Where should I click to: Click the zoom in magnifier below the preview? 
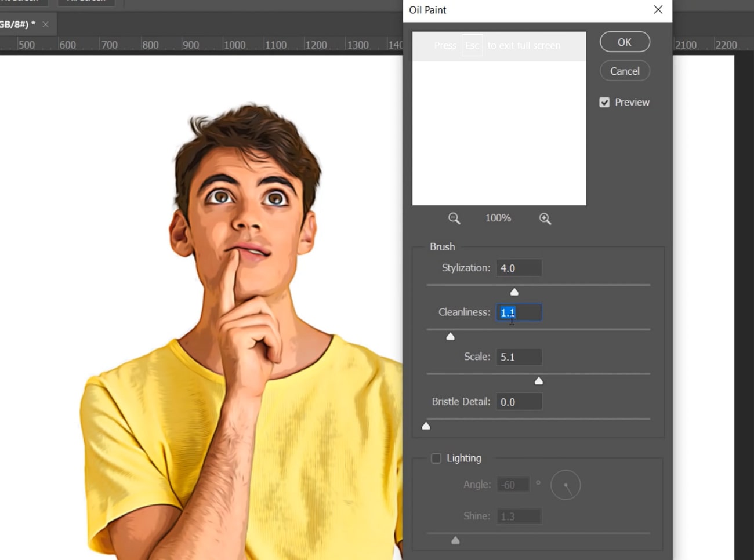pos(545,219)
